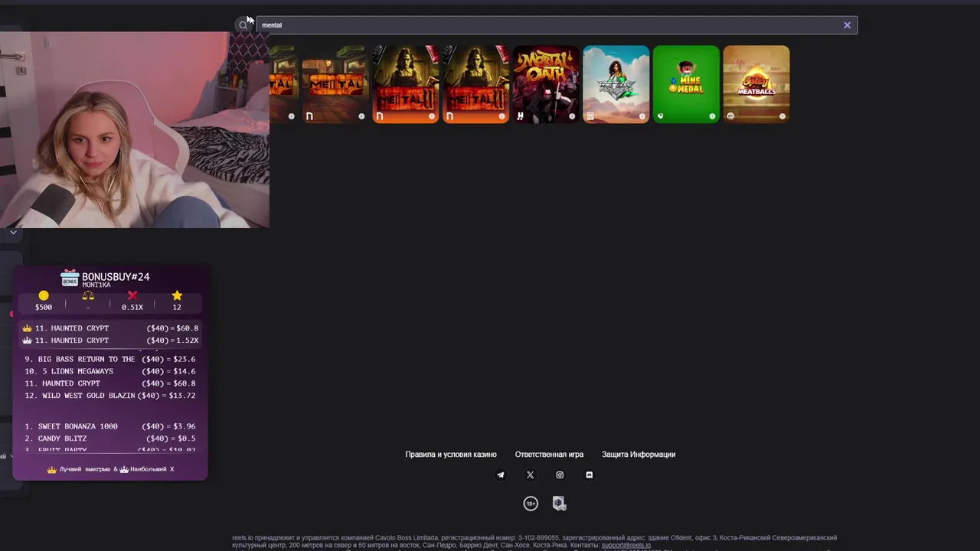The width and height of the screenshot is (980, 551).
Task: Open 'Ответственная игра' link
Action: coord(549,455)
